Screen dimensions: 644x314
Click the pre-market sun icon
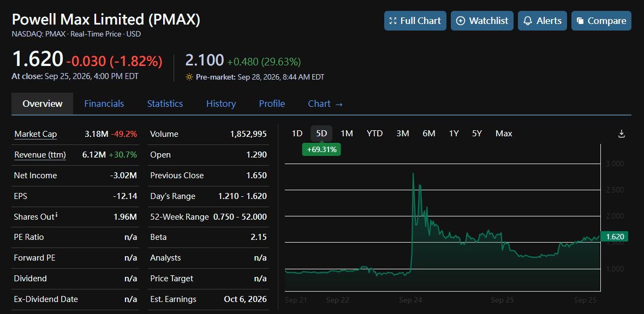click(189, 77)
